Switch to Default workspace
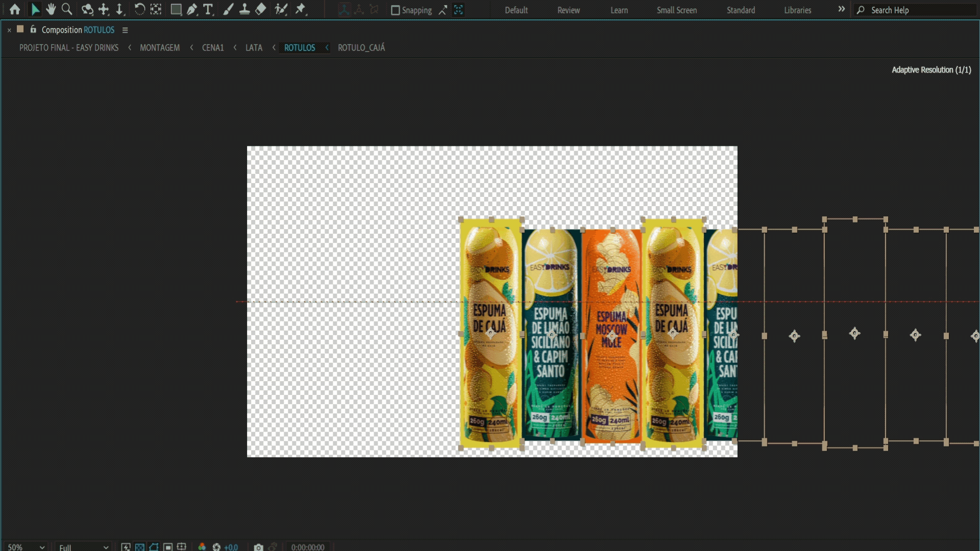This screenshot has width=980, height=551. (516, 10)
